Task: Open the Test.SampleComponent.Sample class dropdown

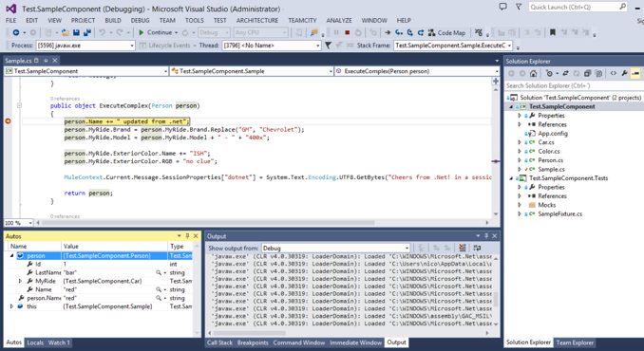Action: point(252,71)
